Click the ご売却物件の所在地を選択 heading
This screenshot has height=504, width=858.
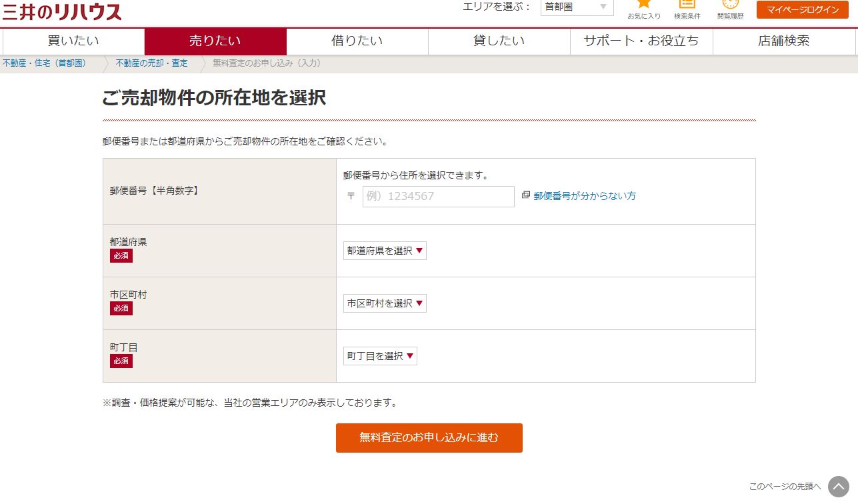[x=214, y=98]
